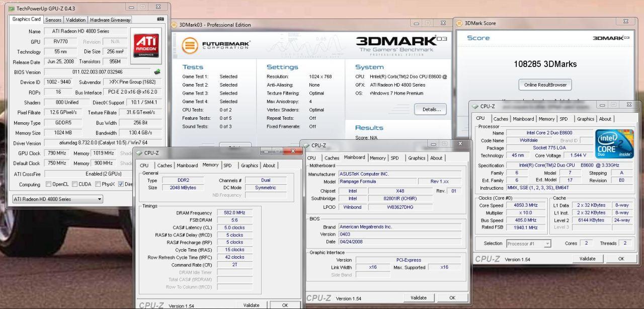The height and width of the screenshot is (309, 644).
Task: Click Validate in CPU-Z Memory window
Action: tap(252, 305)
